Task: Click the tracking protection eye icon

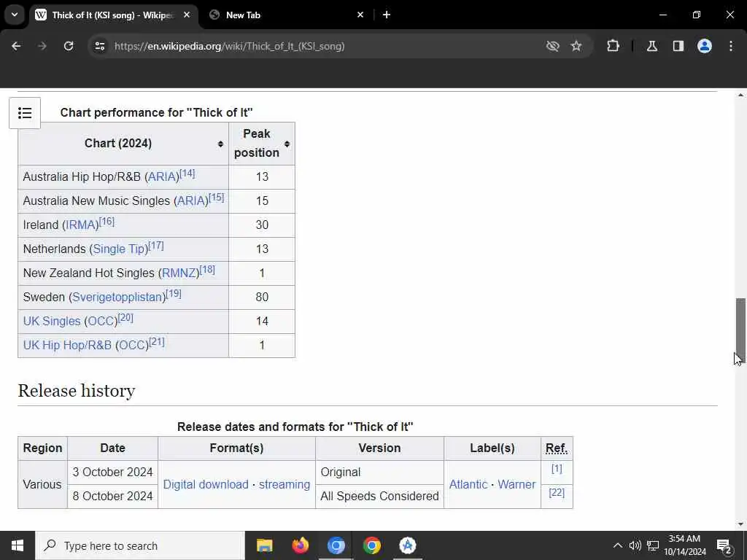Action: 553,46
